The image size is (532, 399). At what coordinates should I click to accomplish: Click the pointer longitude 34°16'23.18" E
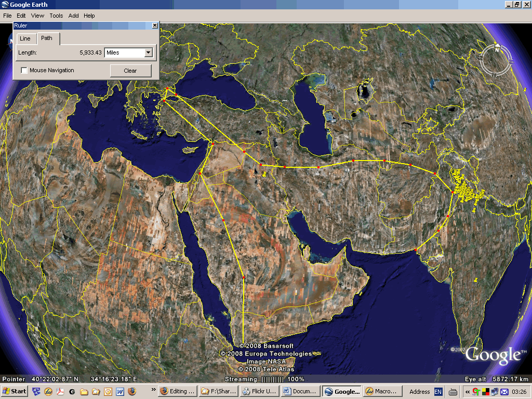114,379
